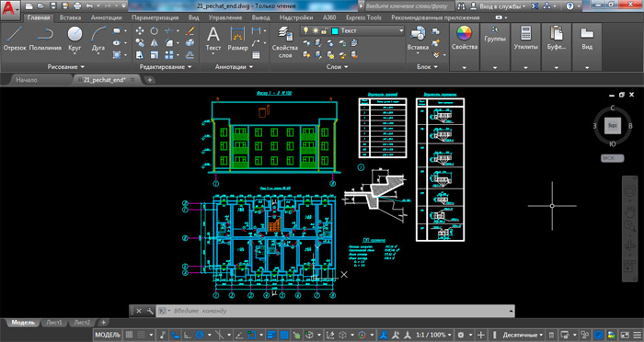The width and height of the screenshot is (644, 342).
Task: Click the cyan layer color swatch
Action: click(335, 30)
